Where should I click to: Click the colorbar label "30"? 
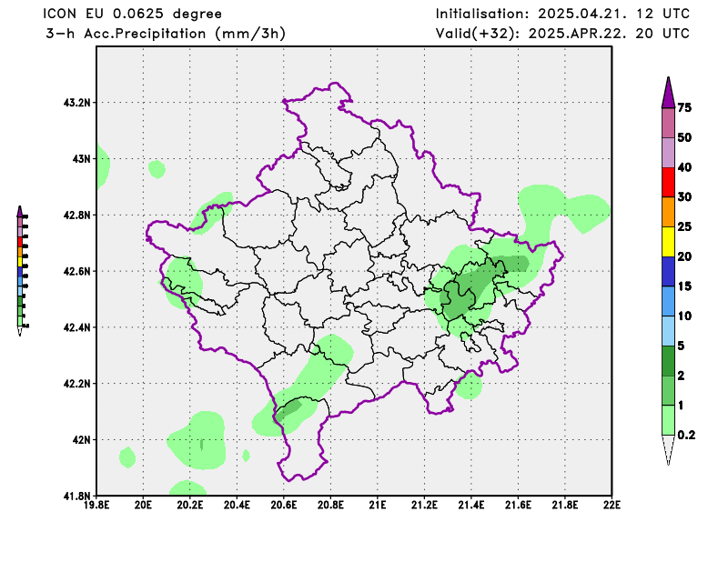point(684,196)
